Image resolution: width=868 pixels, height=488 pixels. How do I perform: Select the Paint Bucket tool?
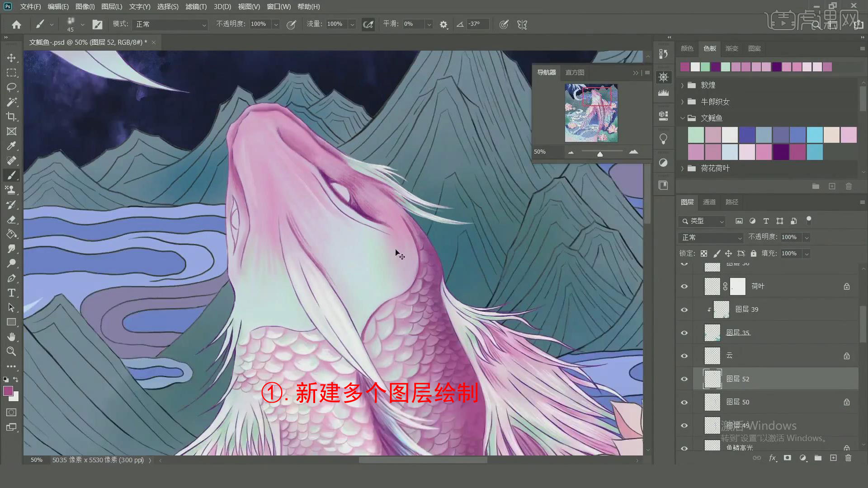11,234
